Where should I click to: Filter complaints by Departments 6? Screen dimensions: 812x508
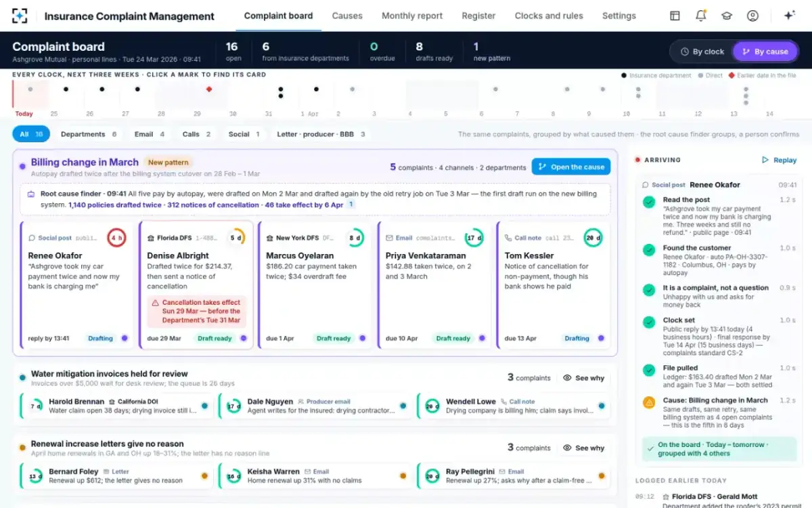89,134
